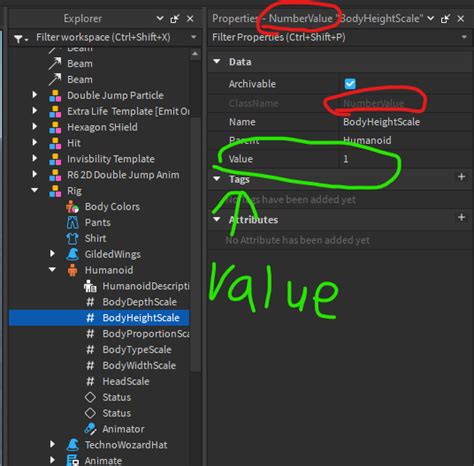
Task: Close the Explorer panel
Action: 190,19
